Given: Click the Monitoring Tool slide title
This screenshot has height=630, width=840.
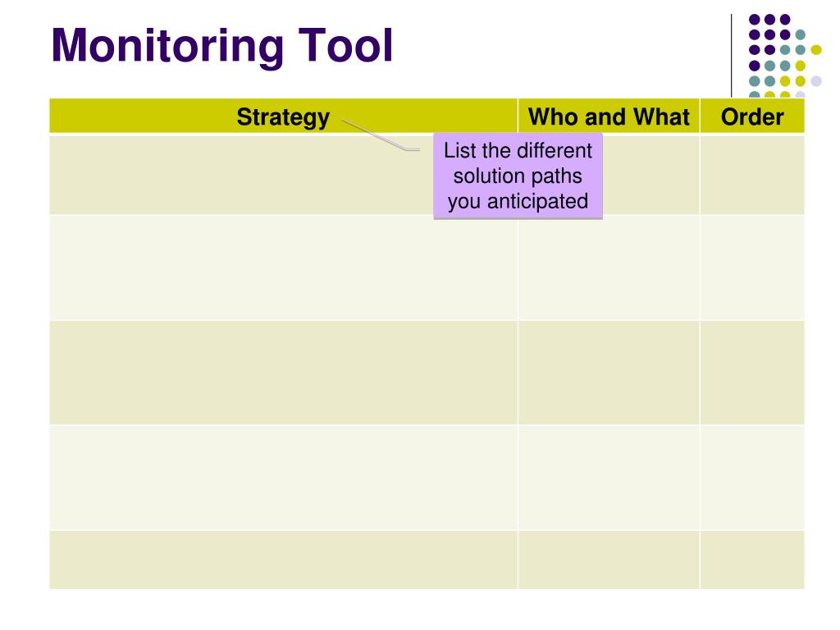Looking at the screenshot, I should [x=221, y=46].
